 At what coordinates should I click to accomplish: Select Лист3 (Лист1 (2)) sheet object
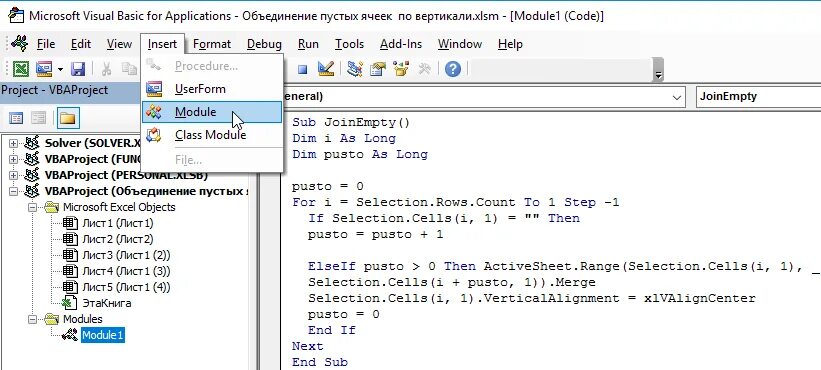click(x=126, y=255)
